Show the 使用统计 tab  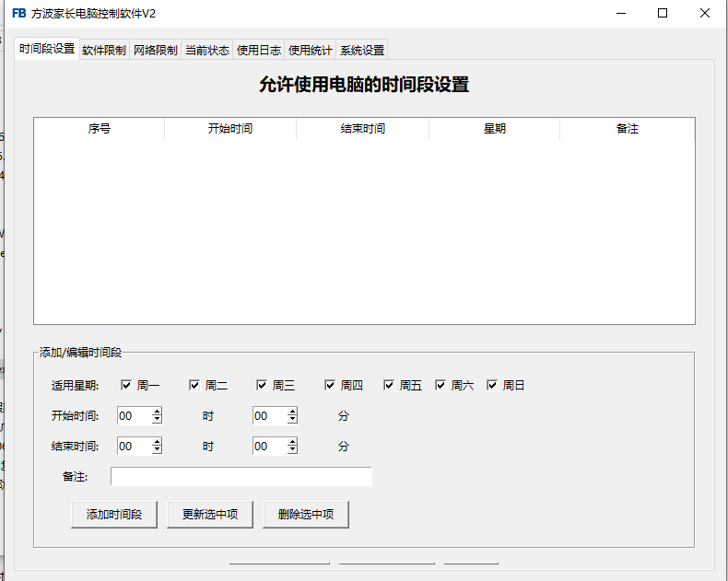tap(311, 51)
